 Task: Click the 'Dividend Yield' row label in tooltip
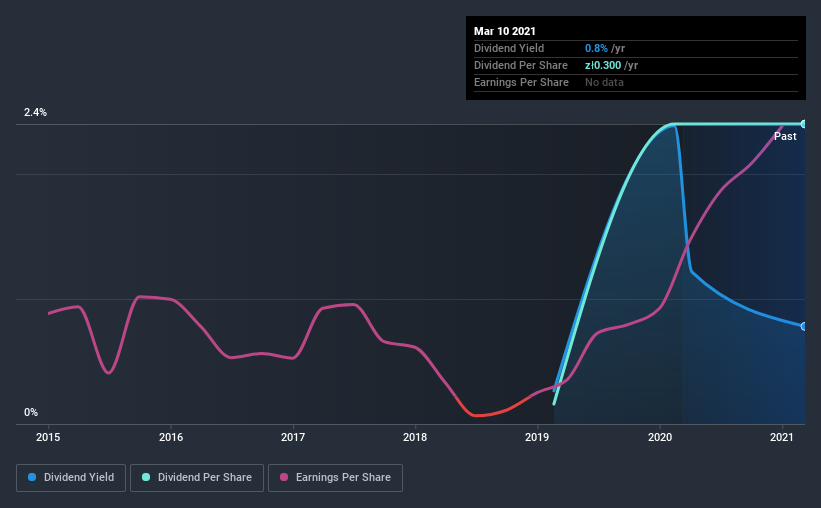[x=509, y=48]
